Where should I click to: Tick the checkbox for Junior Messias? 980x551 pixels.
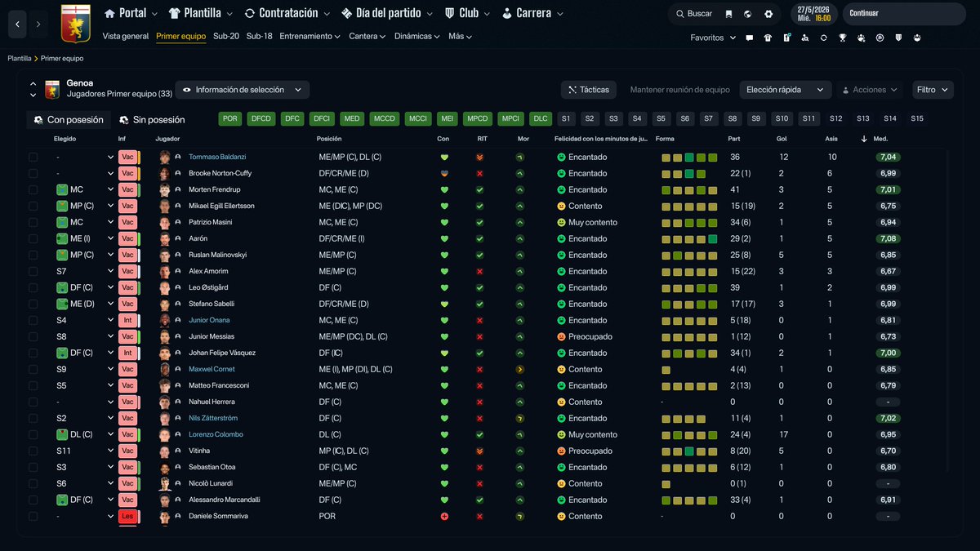click(x=33, y=336)
